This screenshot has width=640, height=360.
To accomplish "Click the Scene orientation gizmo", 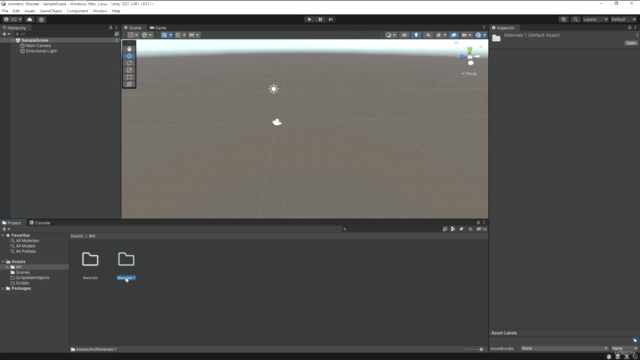I will 469,57.
